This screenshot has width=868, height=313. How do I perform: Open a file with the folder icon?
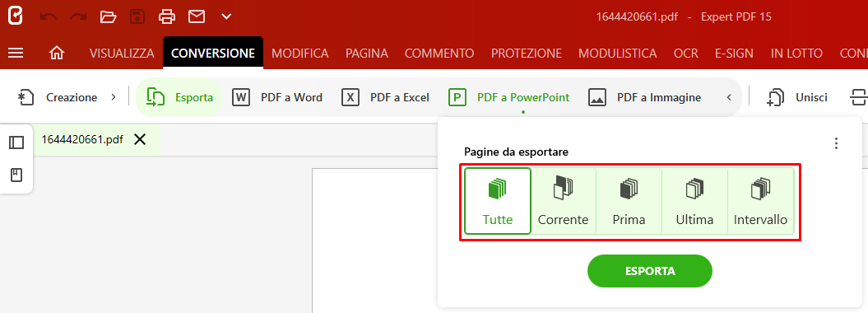tap(108, 16)
